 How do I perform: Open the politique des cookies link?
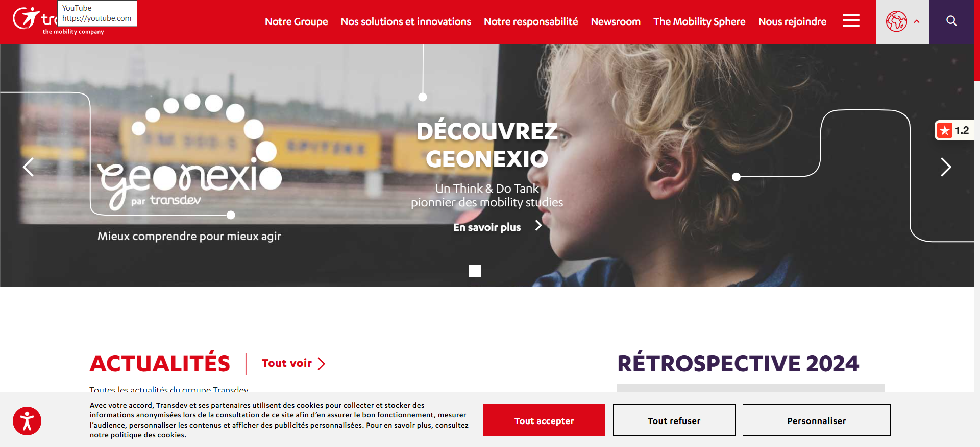pos(148,435)
